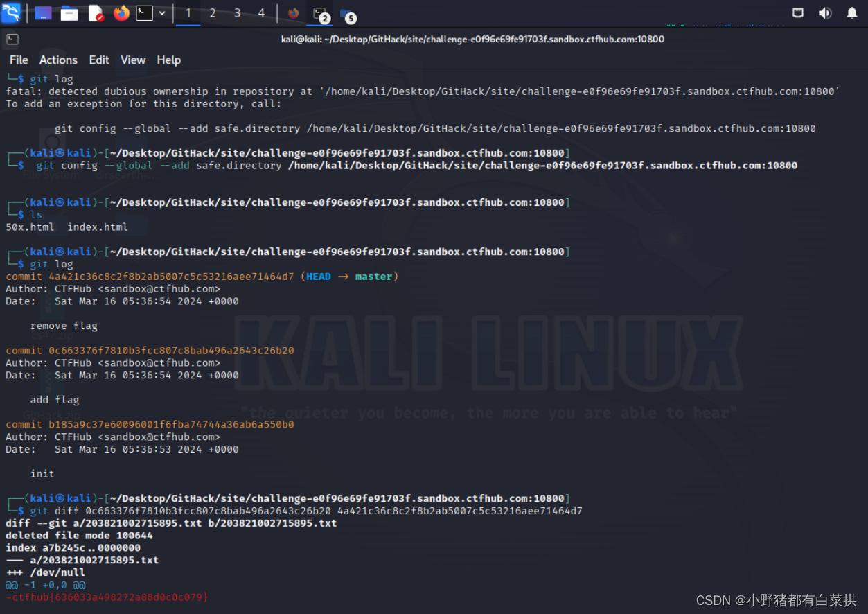868x614 pixels.
Task: Open the Kali dragon applications menu
Action: [12, 12]
